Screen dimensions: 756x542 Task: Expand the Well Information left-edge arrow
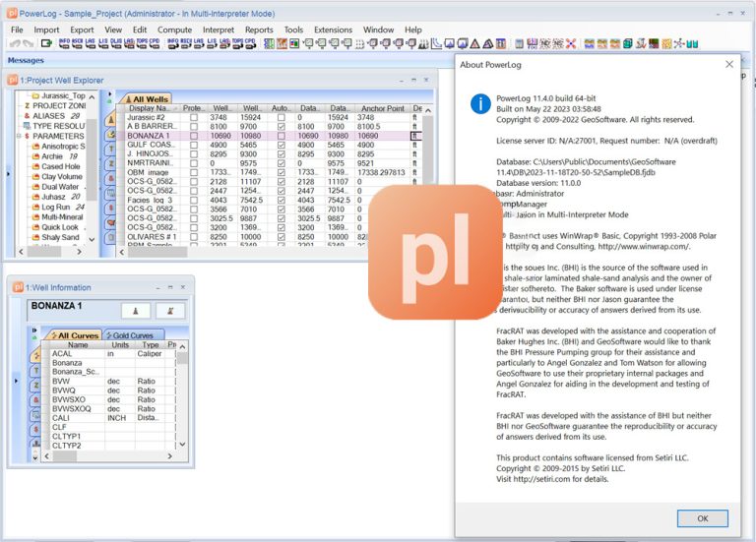16,381
